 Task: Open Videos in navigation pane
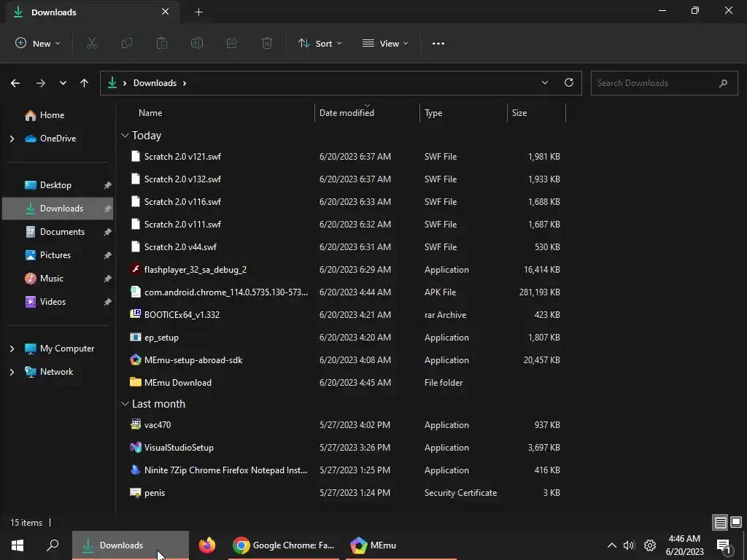coord(53,302)
